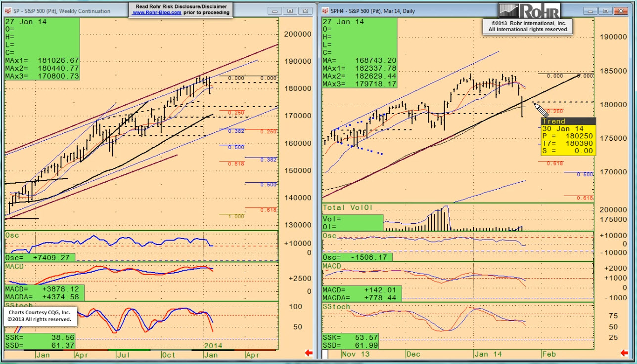Select the MACD study label in daily chart
The image size is (637, 364).
coord(332,266)
